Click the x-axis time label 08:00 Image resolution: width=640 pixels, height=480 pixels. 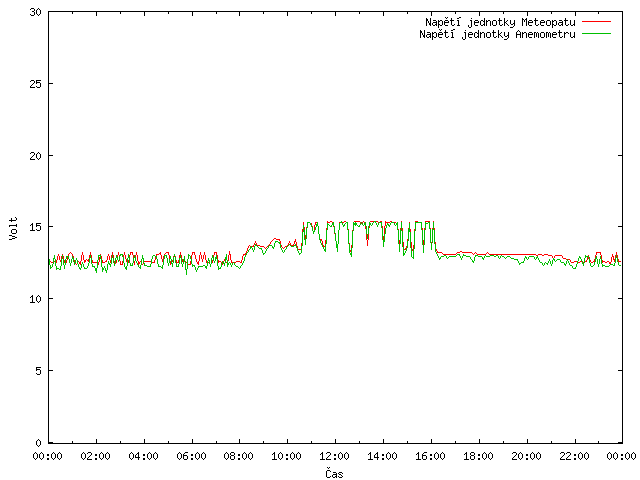[239, 456]
